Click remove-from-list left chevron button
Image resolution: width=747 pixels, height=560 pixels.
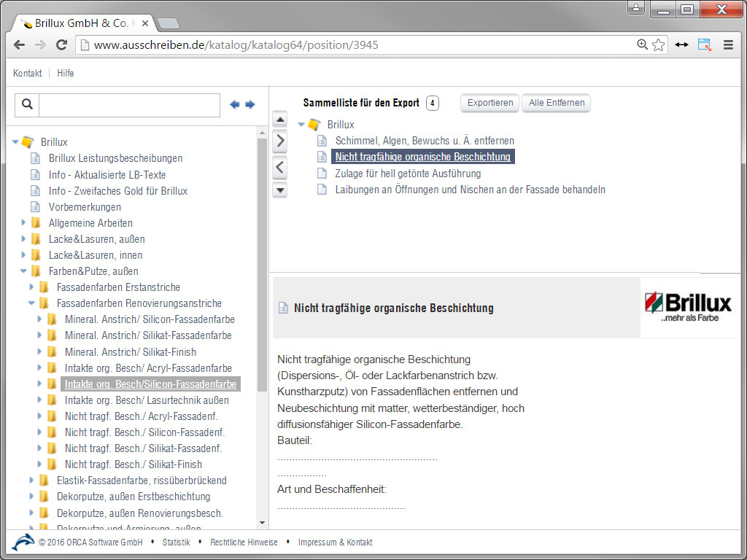coord(279,168)
